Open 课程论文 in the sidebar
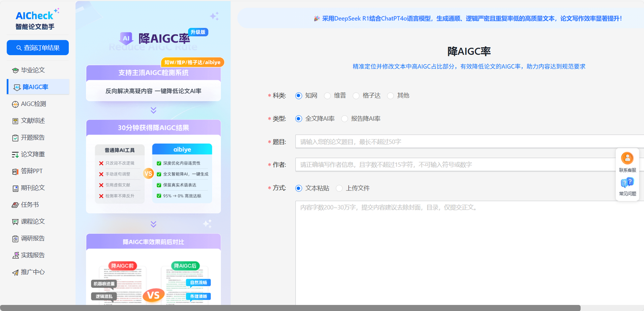 tap(38, 222)
